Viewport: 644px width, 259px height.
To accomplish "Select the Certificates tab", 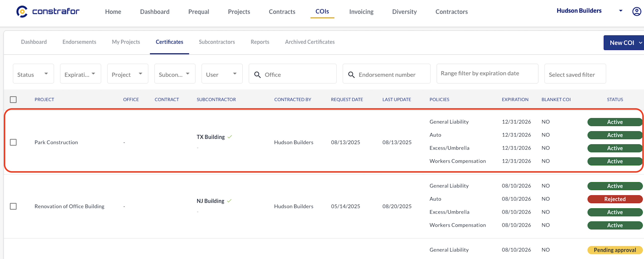I will pyautogui.click(x=169, y=42).
